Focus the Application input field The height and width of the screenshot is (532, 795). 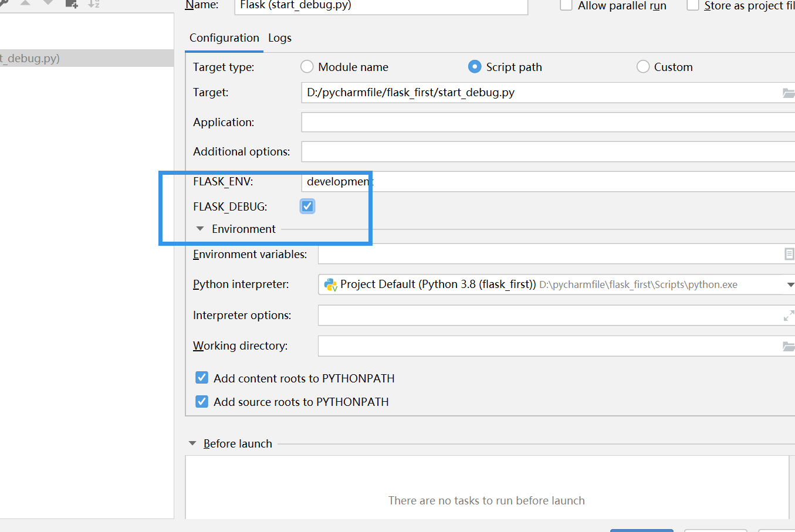(x=548, y=122)
